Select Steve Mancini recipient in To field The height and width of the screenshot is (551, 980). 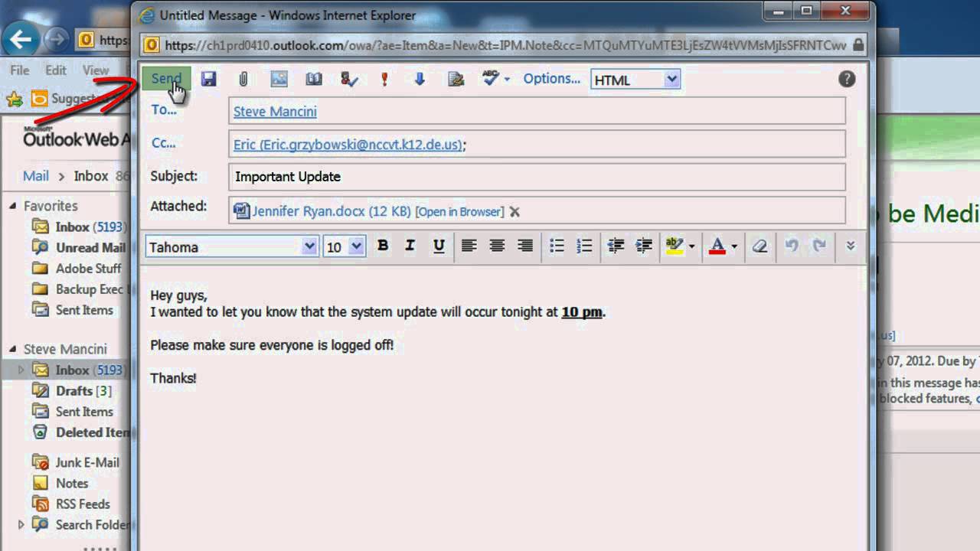tap(275, 112)
